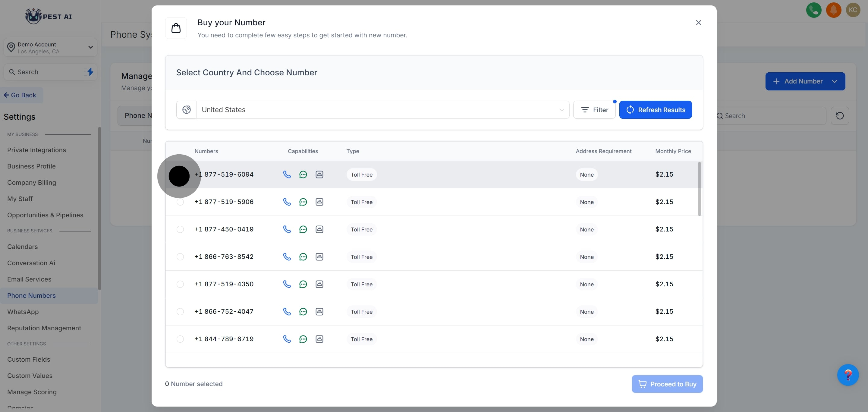Click the Filter button
This screenshot has width=868, height=412.
[x=594, y=110]
